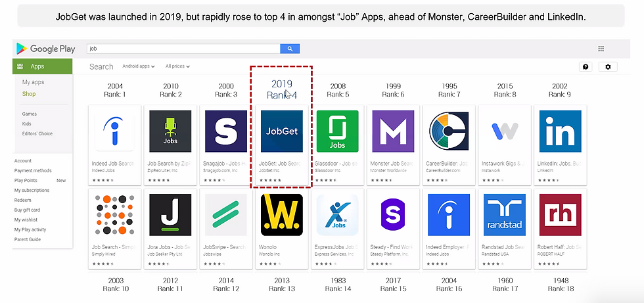The width and height of the screenshot is (644, 303).
Task: Click the "CareerBuilder.com" developer name
Action: [443, 170]
